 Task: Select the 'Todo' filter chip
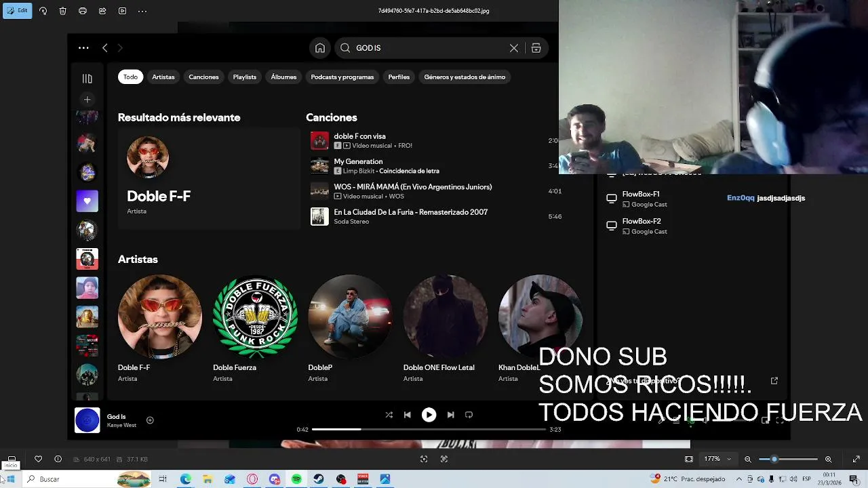(130, 77)
